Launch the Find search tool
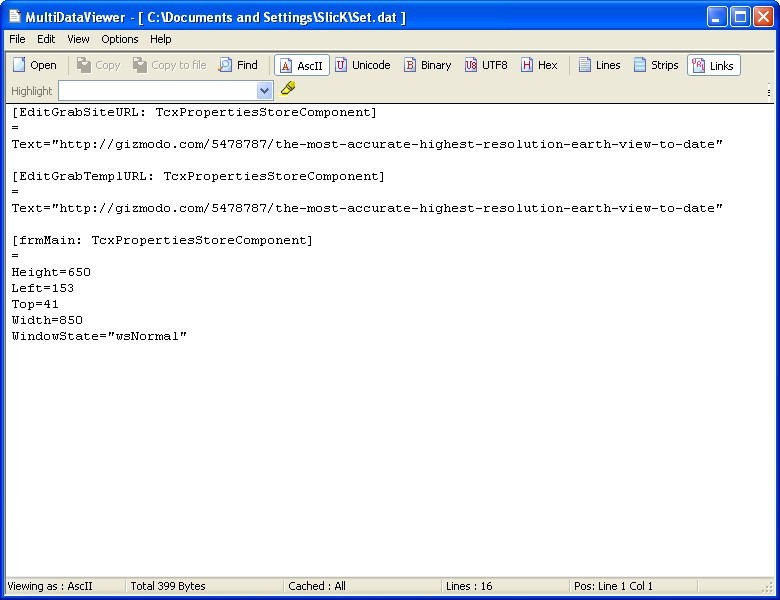Image resolution: width=780 pixels, height=600 pixels. (x=238, y=65)
